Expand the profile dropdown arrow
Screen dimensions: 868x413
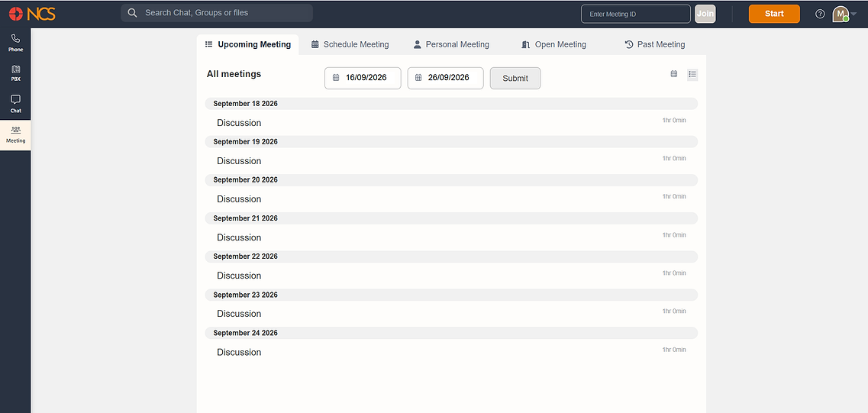coord(853,14)
